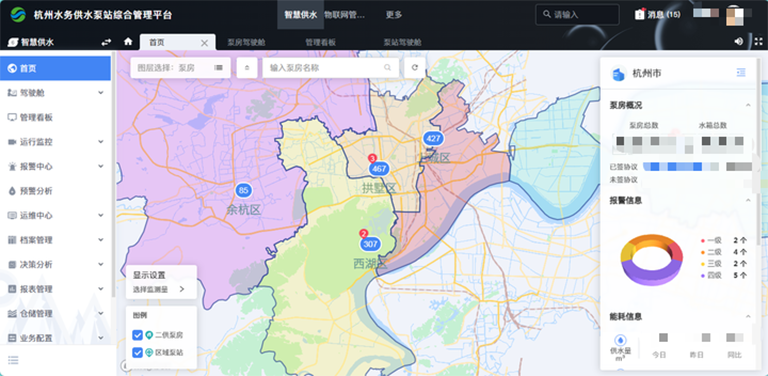The height and width of the screenshot is (376, 768).
Task: Click the 杭州市 panel list icon
Action: pyautogui.click(x=741, y=72)
